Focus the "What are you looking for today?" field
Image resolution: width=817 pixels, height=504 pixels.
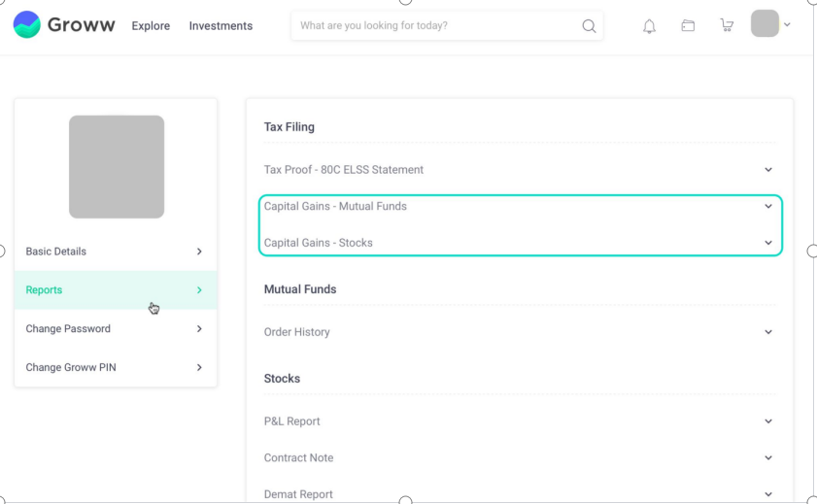(438, 25)
